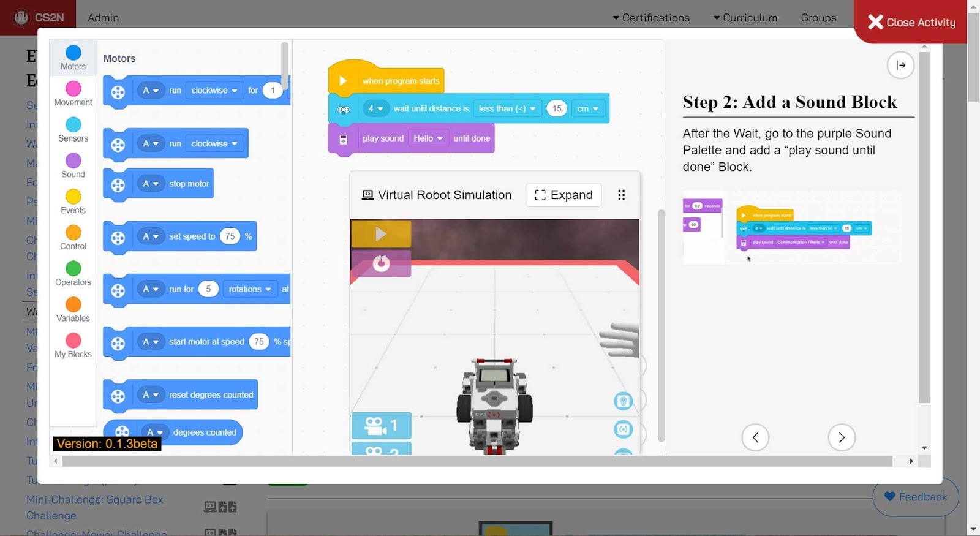Open the Groups menu
This screenshot has width=980, height=536.
point(818,18)
